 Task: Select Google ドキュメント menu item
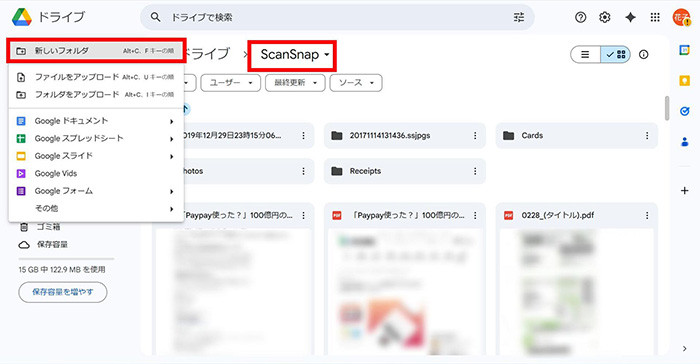pos(96,121)
